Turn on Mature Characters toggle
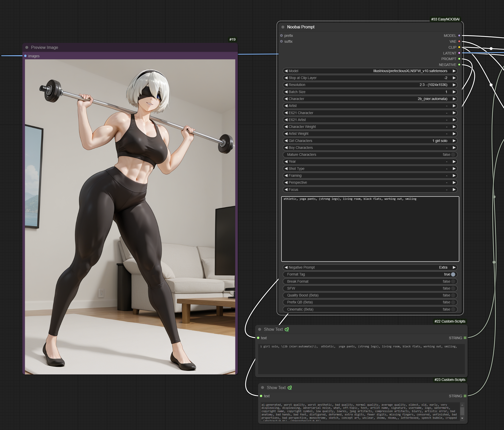This screenshot has height=430, width=504. pyautogui.click(x=453, y=155)
